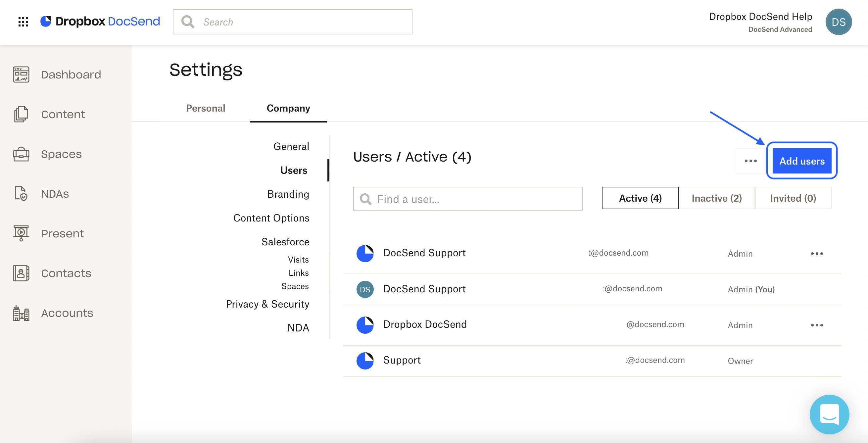Open the app grid launcher
Viewport: 868px width, 443px height.
[x=23, y=22]
